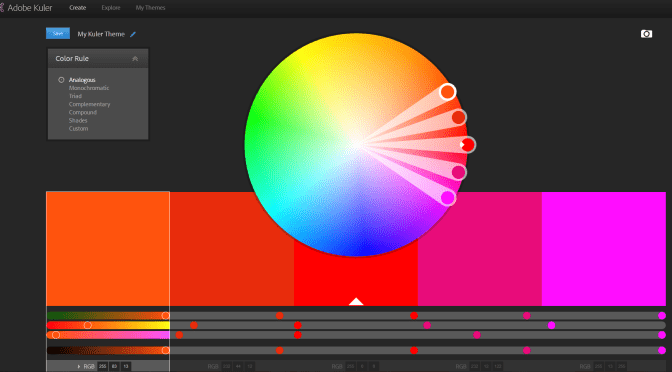Screen dimensions: 672x372
Task: Select the red base handle on the color wheel
Action: pos(468,145)
